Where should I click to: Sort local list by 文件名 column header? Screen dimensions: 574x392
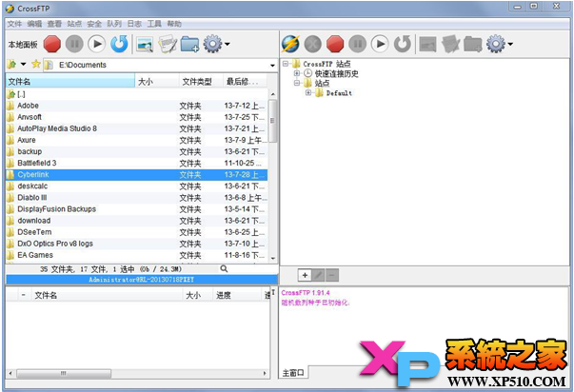pyautogui.click(x=70, y=81)
